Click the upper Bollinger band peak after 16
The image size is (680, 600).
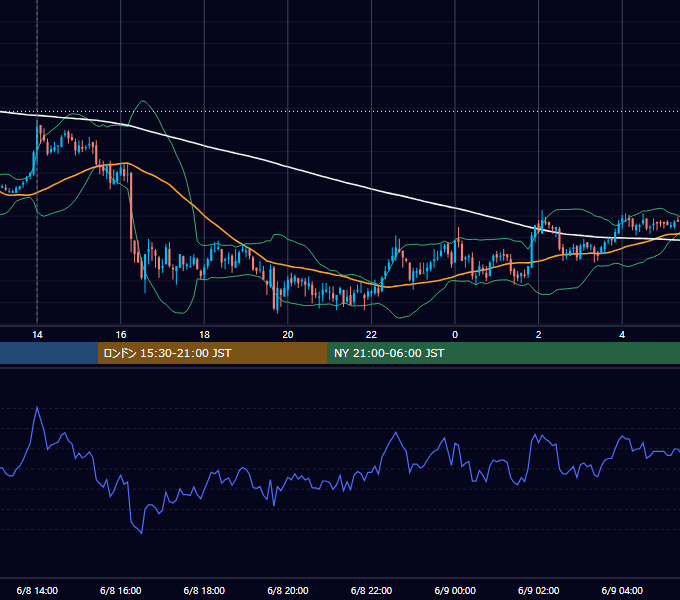143,101
